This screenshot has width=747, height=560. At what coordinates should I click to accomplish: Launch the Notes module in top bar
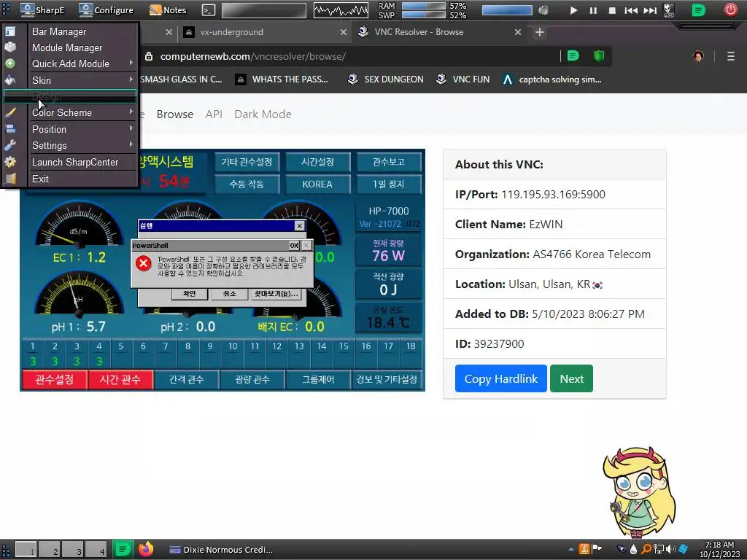(168, 9)
